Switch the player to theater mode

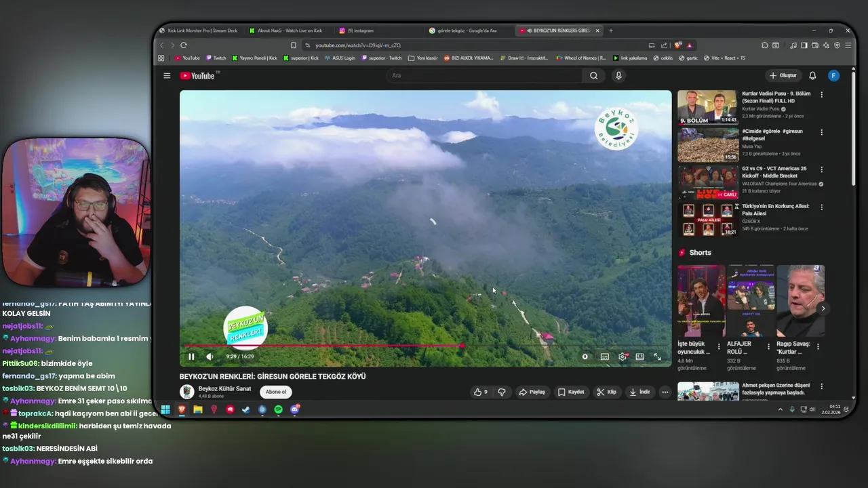click(639, 357)
